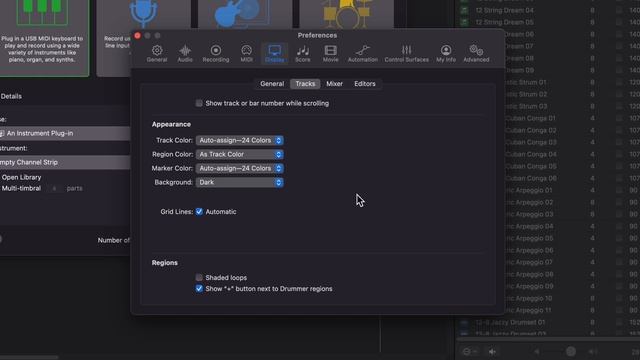640x360 pixels.
Task: Open the MIDI preferences pane
Action: 246,53
